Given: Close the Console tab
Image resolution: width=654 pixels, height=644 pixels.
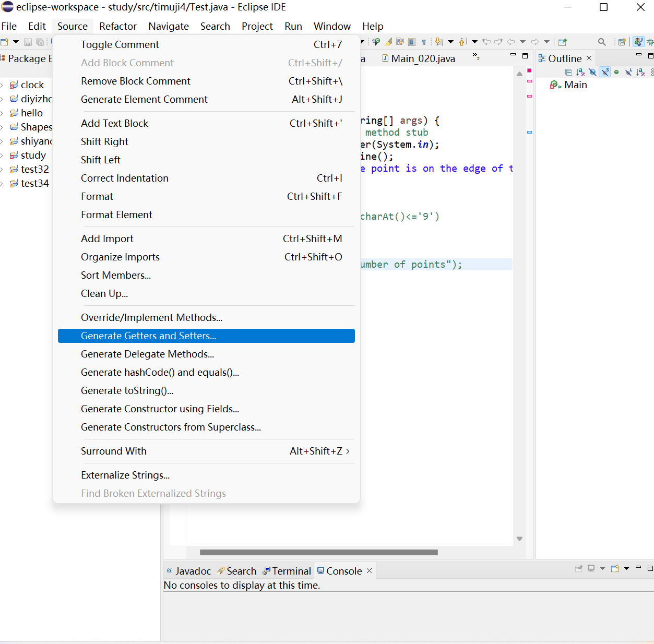Looking at the screenshot, I should tap(370, 571).
